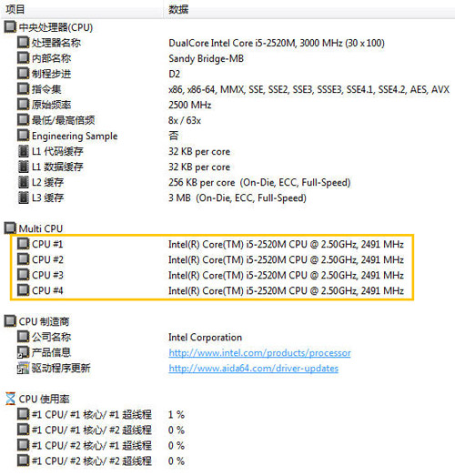455x476 pixels.
Task: Select the 否 value
Action: point(174,136)
